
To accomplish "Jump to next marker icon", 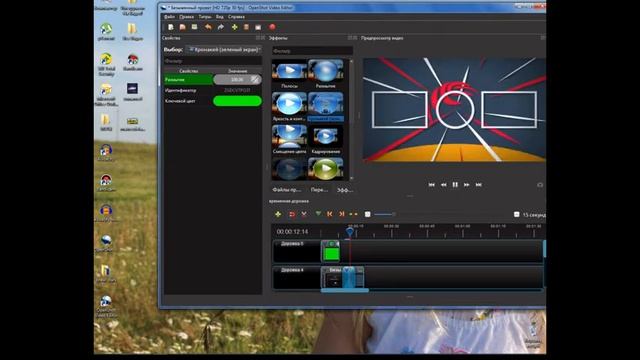I will click(342, 214).
